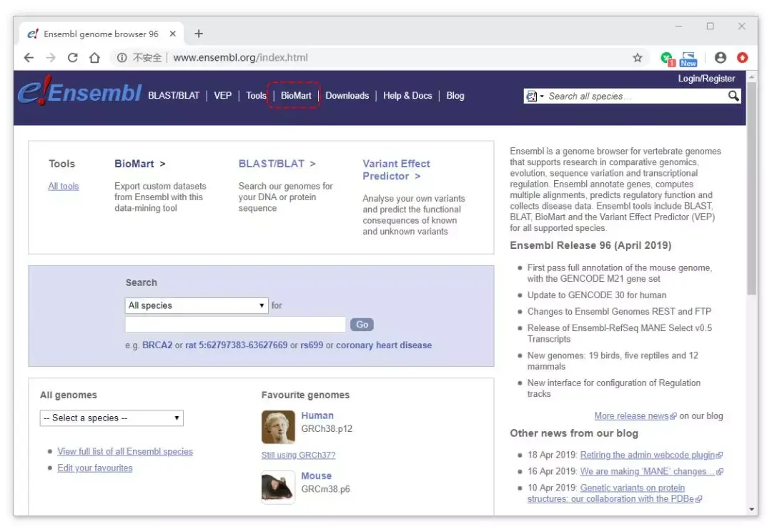Open the green extension icon with red badge
The width and height of the screenshot is (772, 532).
click(667, 59)
